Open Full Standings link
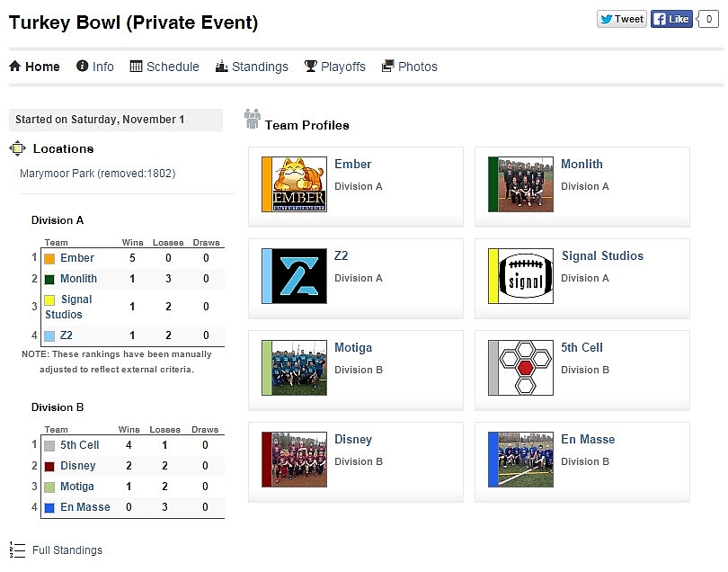728x572 pixels. coord(67,550)
